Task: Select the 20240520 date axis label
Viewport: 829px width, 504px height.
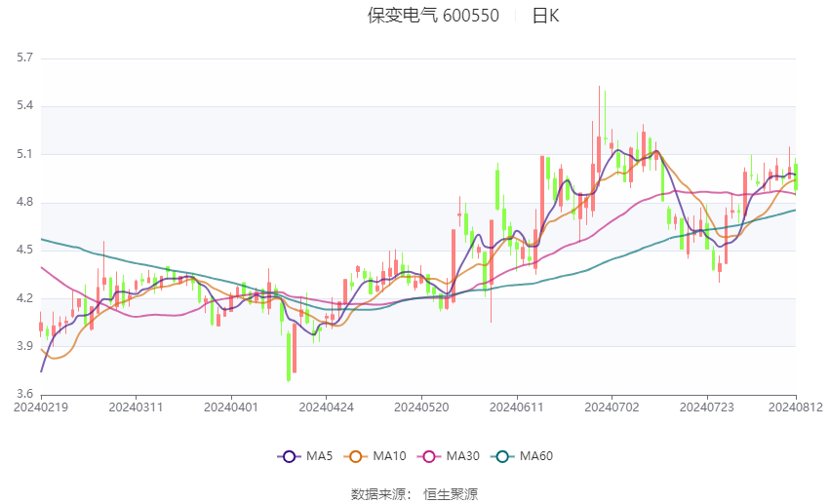Action: click(x=421, y=407)
